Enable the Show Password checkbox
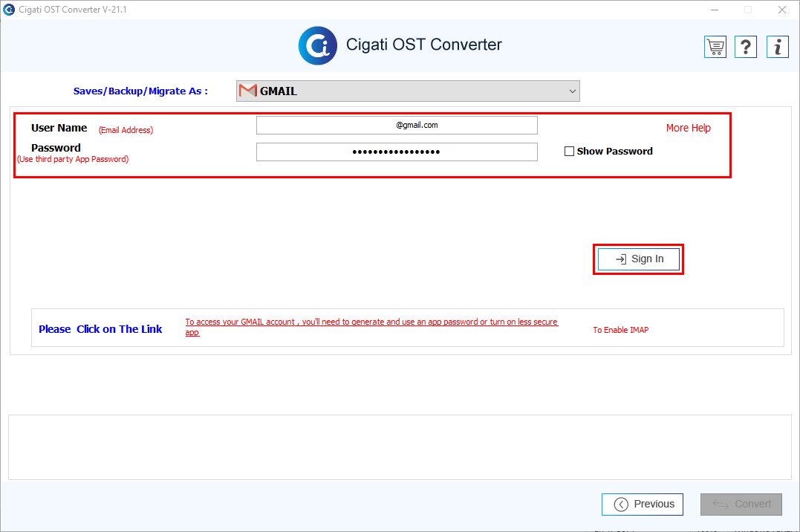800x532 pixels. [x=569, y=151]
